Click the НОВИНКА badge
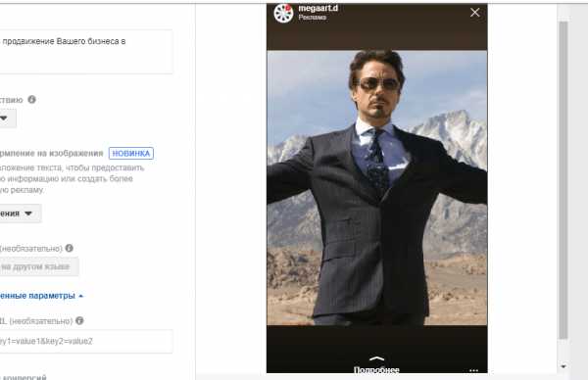 click(x=131, y=154)
